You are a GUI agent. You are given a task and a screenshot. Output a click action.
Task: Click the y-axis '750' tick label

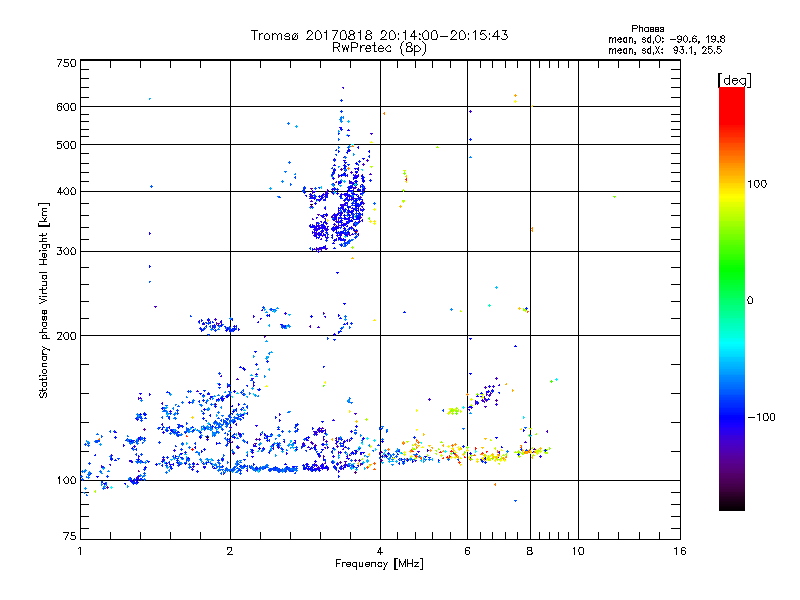[66, 63]
